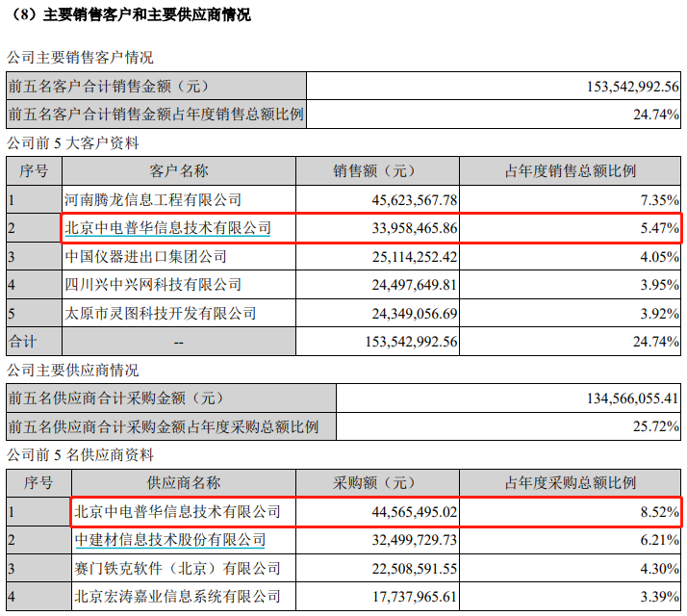Screen dimensions: 687x616
Task: Click the total purchase amount 134,566,055.41
Action: 632,398
